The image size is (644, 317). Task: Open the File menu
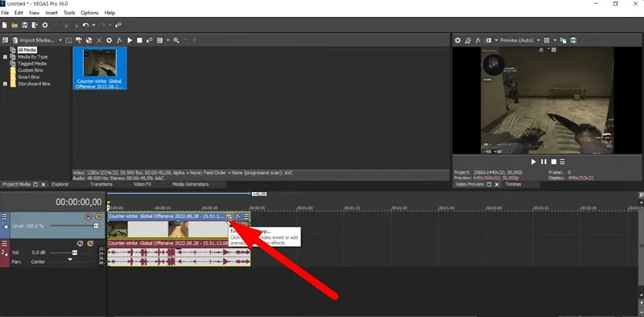tap(5, 13)
